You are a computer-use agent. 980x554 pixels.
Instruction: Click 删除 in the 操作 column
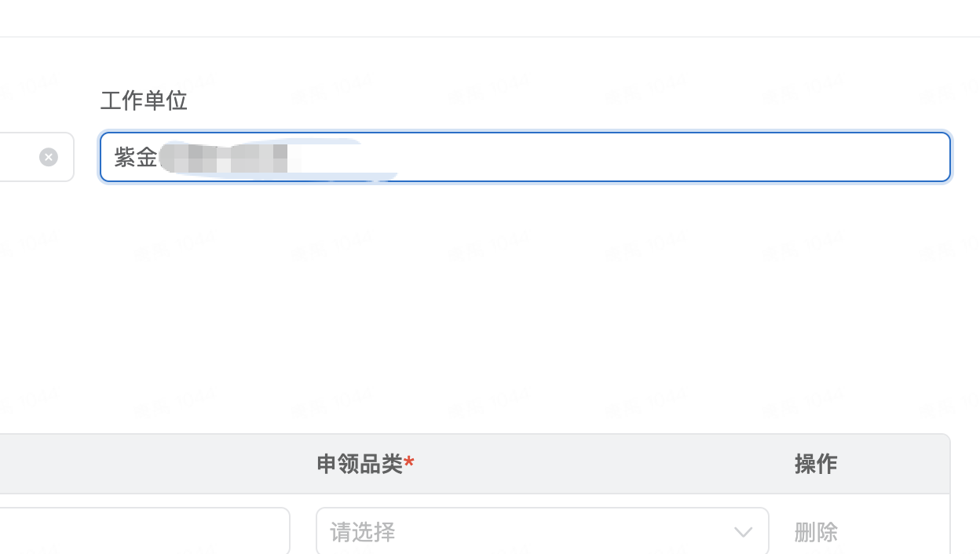tap(816, 533)
